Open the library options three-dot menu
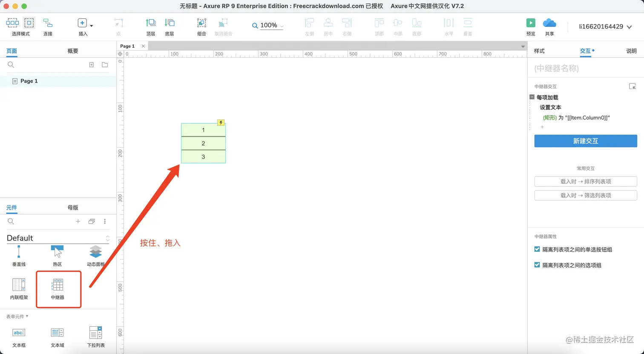 tap(105, 222)
